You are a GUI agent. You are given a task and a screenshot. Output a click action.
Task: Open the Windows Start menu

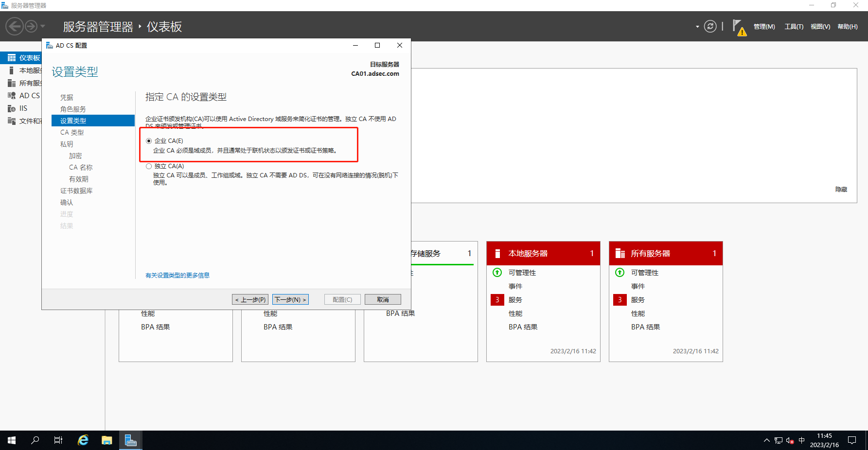click(x=12, y=440)
